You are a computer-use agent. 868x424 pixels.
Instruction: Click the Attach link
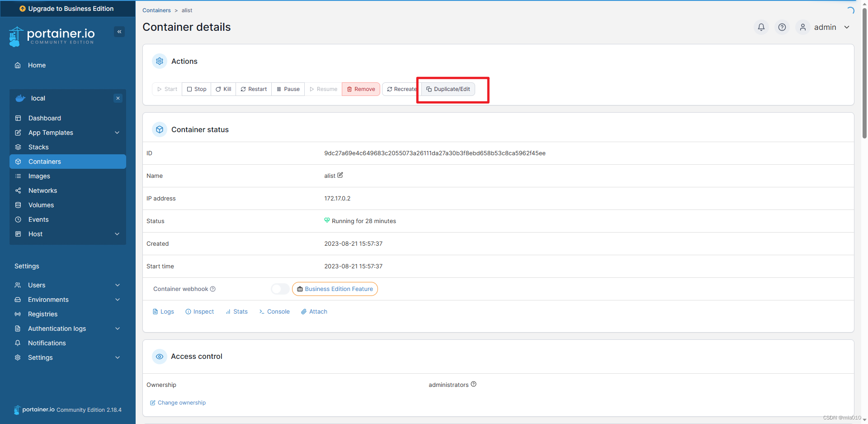pos(314,312)
